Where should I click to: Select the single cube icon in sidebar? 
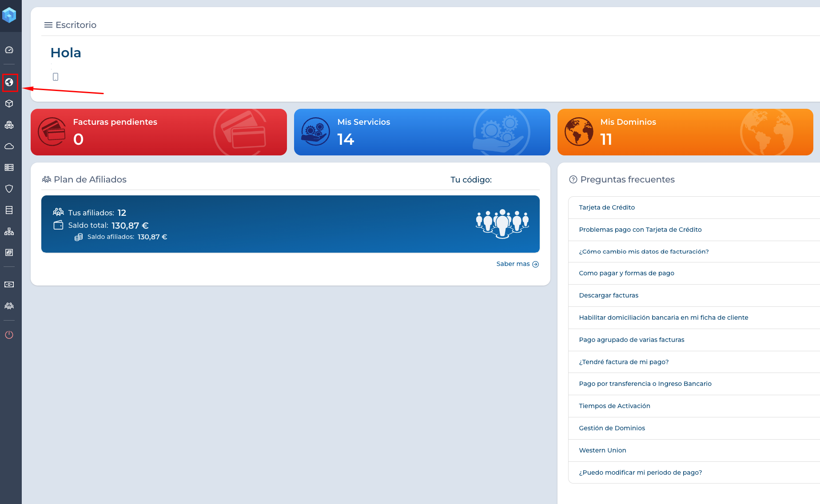click(9, 103)
